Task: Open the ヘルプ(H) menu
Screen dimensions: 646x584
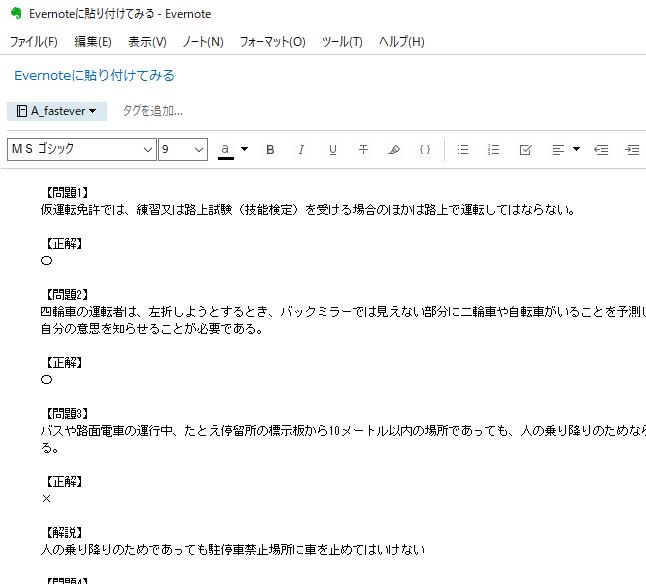Action: point(402,42)
